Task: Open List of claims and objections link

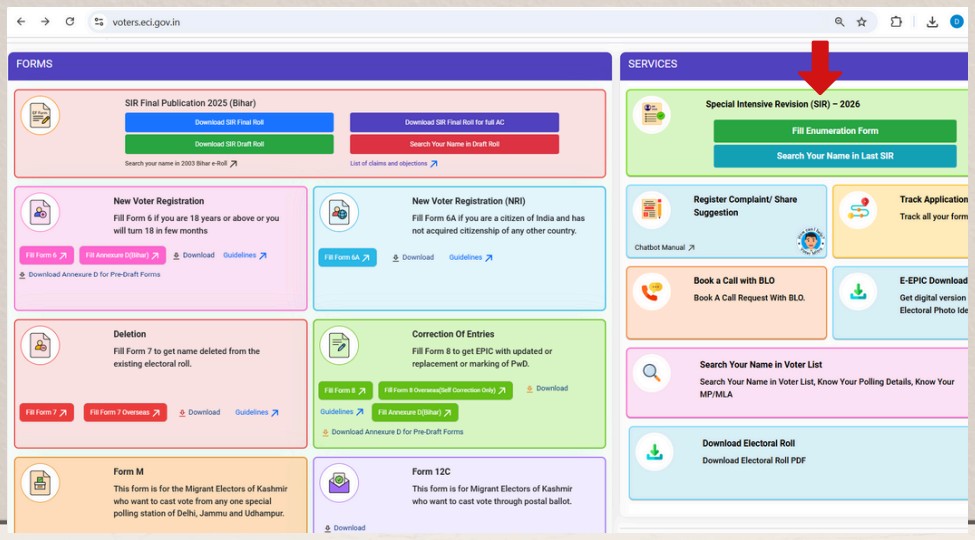Action: coord(393,163)
